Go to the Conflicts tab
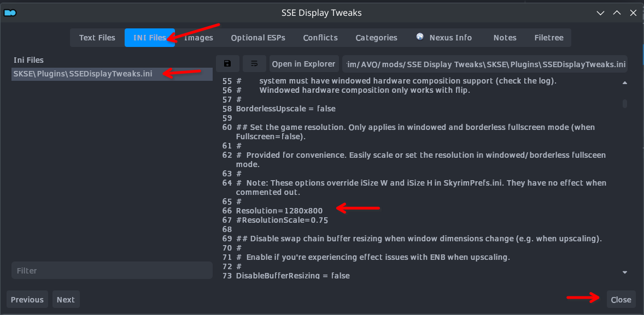Screen dimensions: 644x315 [320, 38]
